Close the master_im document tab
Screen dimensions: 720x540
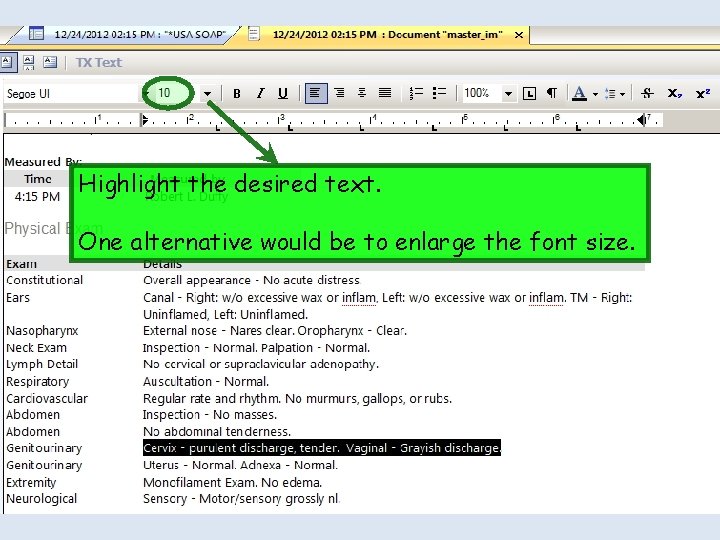click(x=519, y=35)
